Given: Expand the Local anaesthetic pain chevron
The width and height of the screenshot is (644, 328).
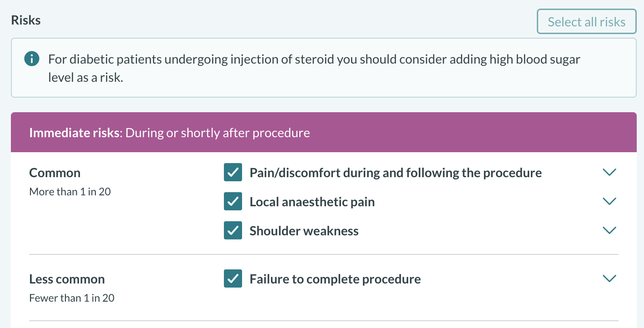Looking at the screenshot, I should coord(609,201).
